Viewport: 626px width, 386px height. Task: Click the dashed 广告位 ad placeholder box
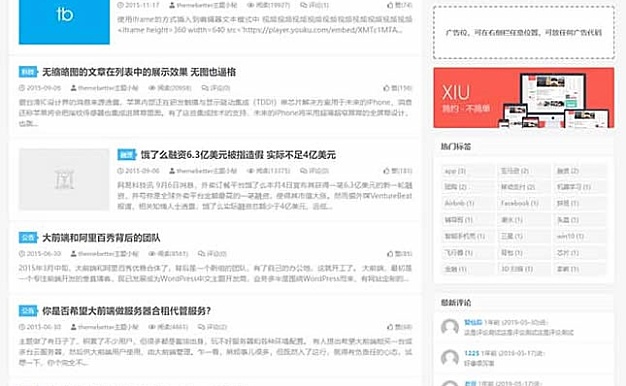coord(524,32)
